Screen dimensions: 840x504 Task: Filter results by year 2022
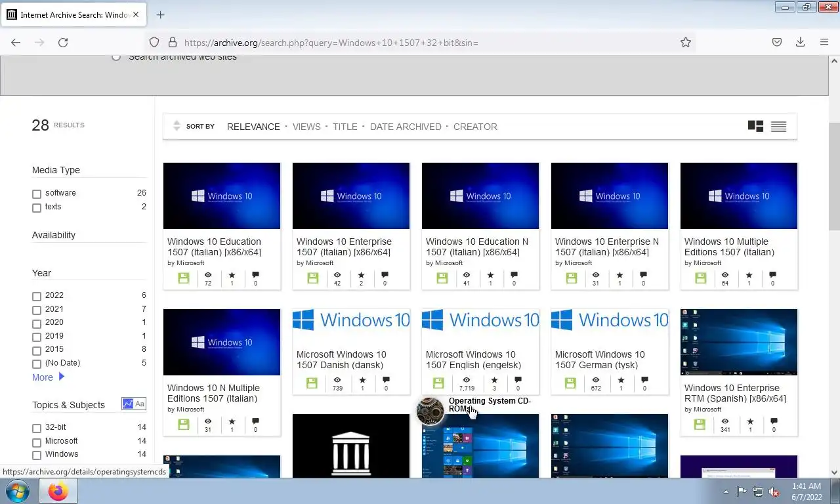[37, 296]
